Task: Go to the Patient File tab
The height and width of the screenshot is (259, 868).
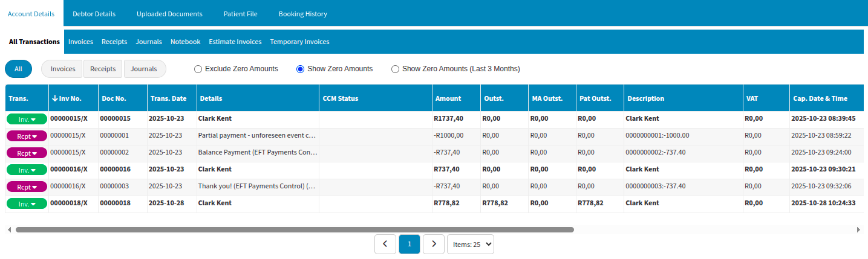Action: coord(240,13)
